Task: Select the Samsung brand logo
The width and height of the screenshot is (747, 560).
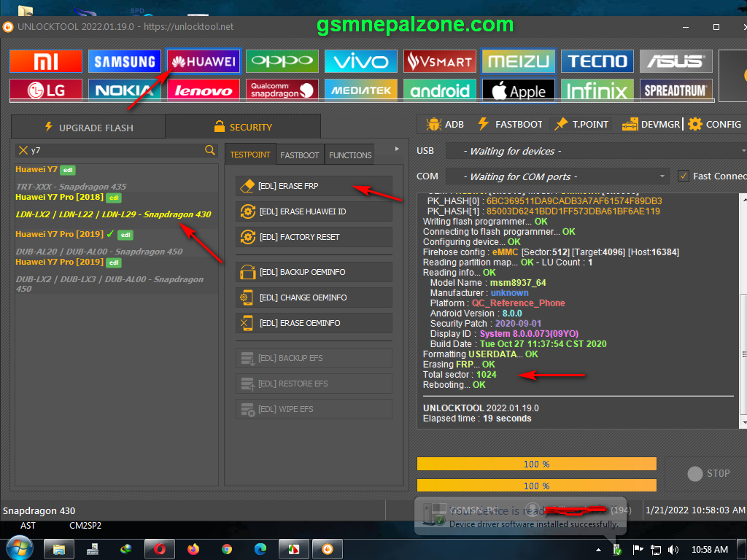Action: 124,61
